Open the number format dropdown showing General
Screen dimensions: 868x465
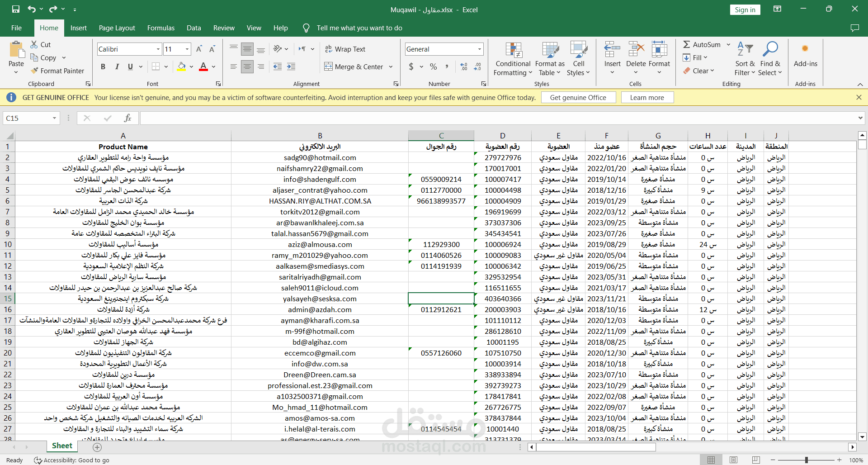pyautogui.click(x=480, y=49)
